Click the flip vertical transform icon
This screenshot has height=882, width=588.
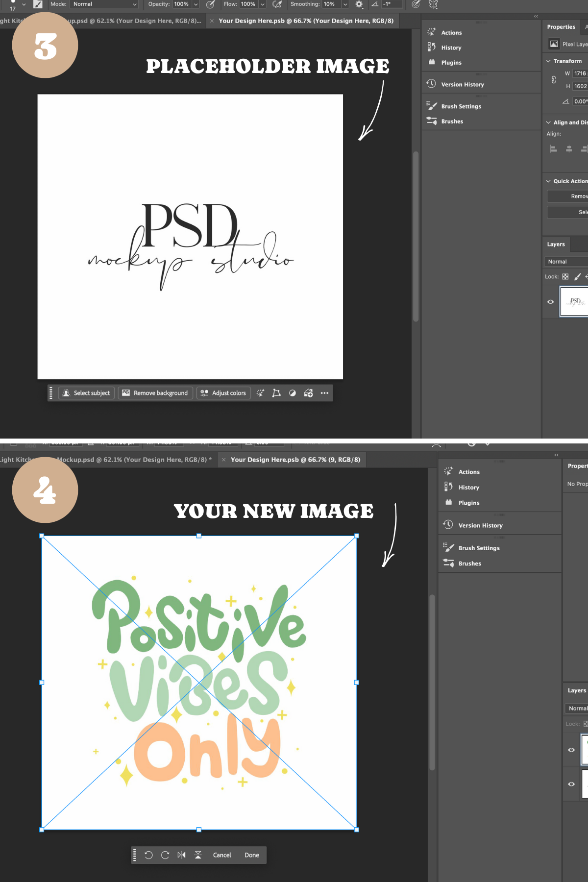(x=198, y=855)
